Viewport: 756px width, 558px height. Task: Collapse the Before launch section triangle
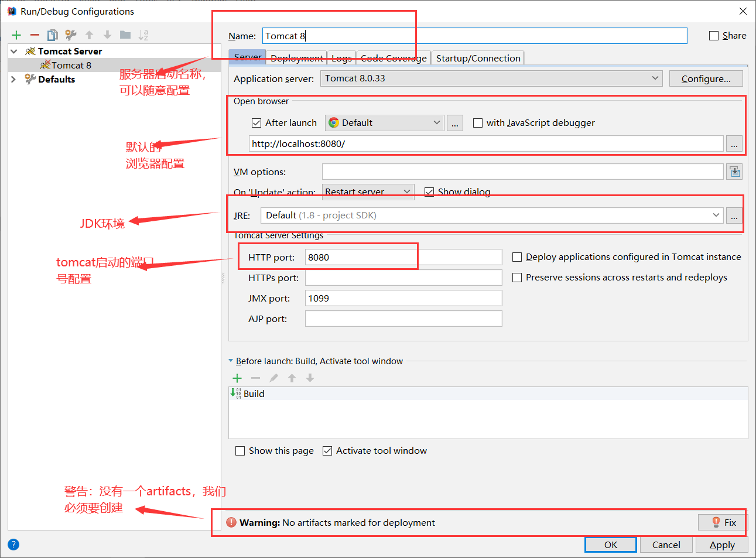[231, 361]
